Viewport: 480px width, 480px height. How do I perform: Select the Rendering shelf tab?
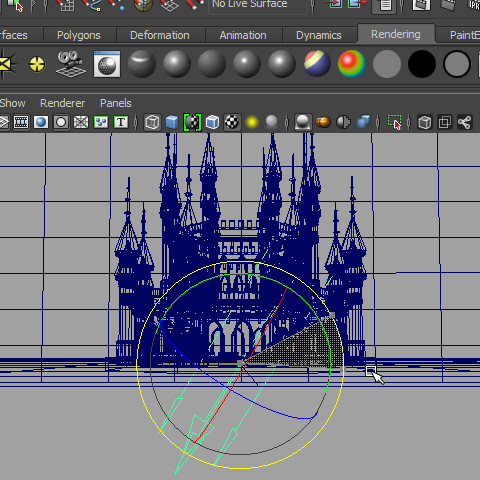(396, 34)
